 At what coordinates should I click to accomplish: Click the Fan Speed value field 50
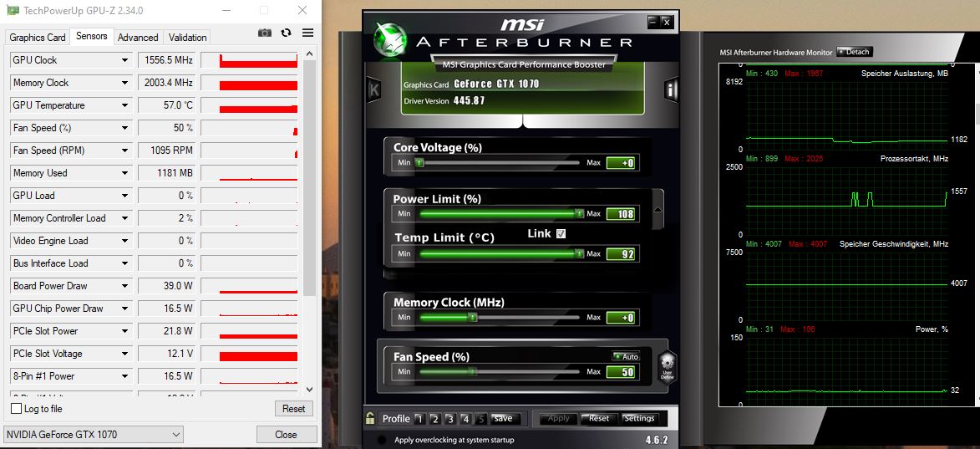[x=621, y=372]
